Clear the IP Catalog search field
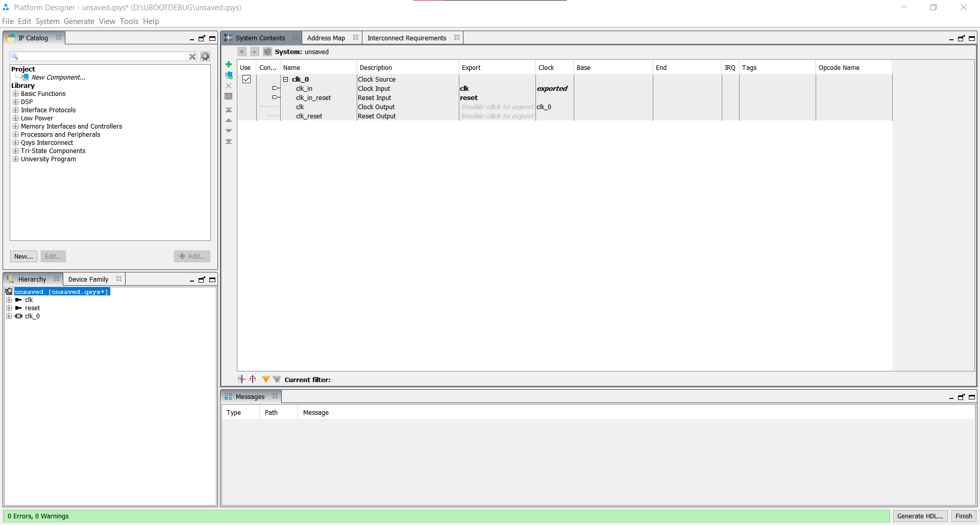Screen dimensions: 980x525 [x=192, y=57]
